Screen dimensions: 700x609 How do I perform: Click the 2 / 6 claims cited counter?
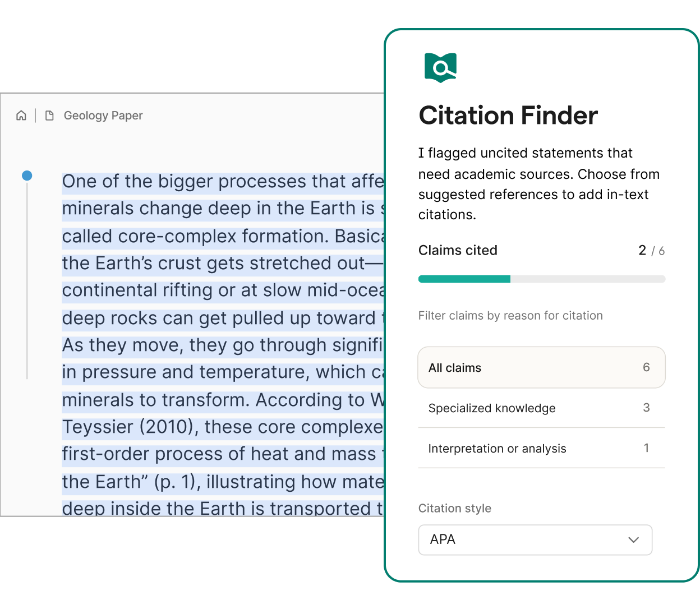coord(651,250)
